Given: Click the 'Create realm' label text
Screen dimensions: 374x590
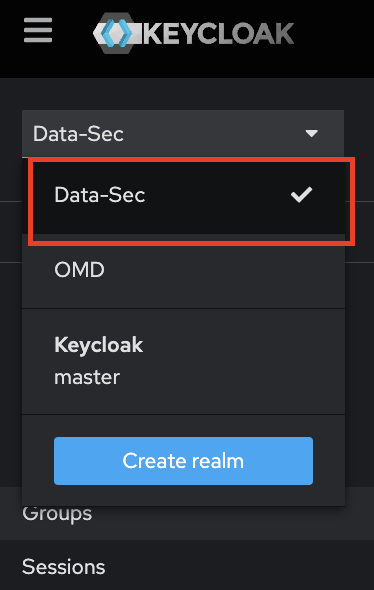Looking at the screenshot, I should click(x=183, y=461).
